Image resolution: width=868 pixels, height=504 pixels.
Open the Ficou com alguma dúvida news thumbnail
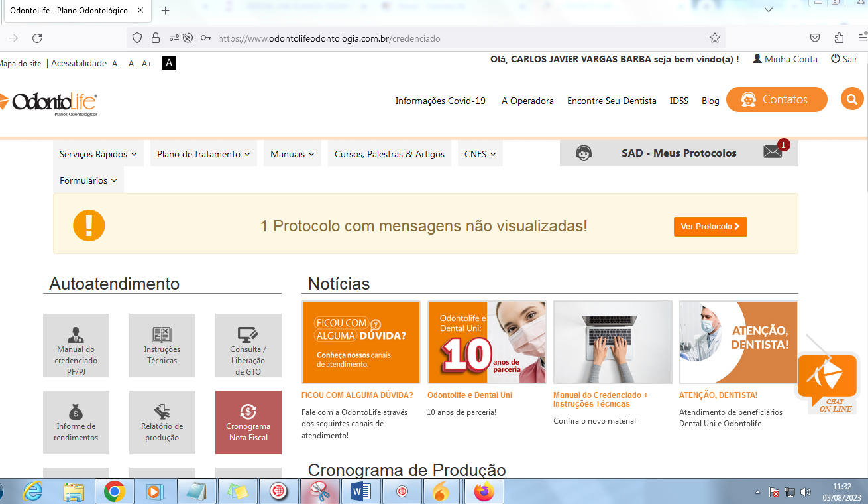click(361, 342)
